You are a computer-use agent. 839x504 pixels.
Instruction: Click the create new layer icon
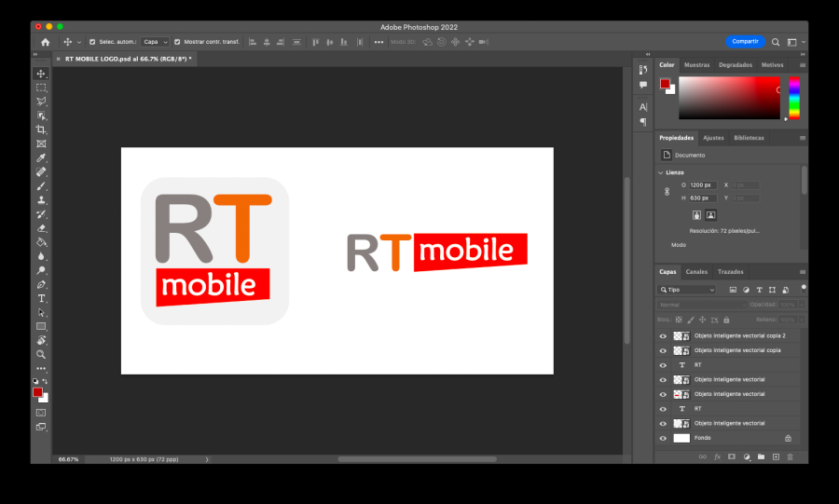tap(776, 456)
